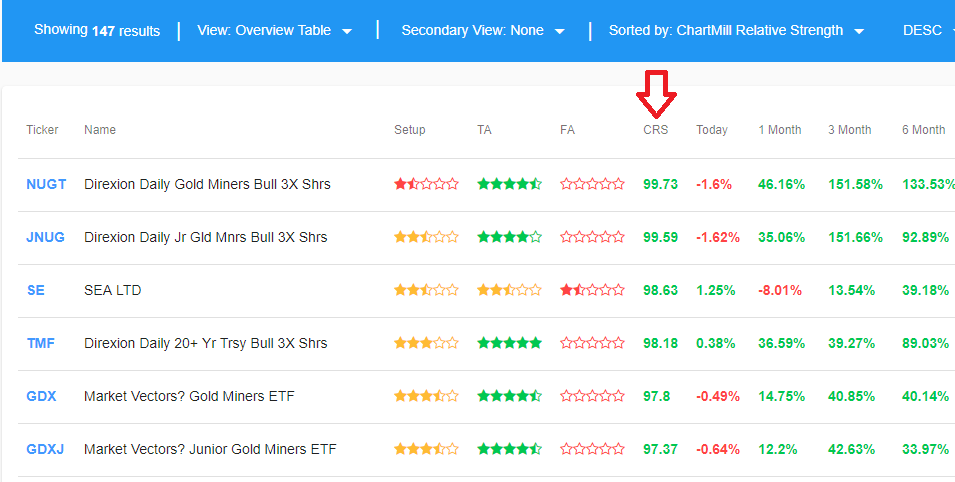Click the 1 Month value 46.16%

click(781, 184)
